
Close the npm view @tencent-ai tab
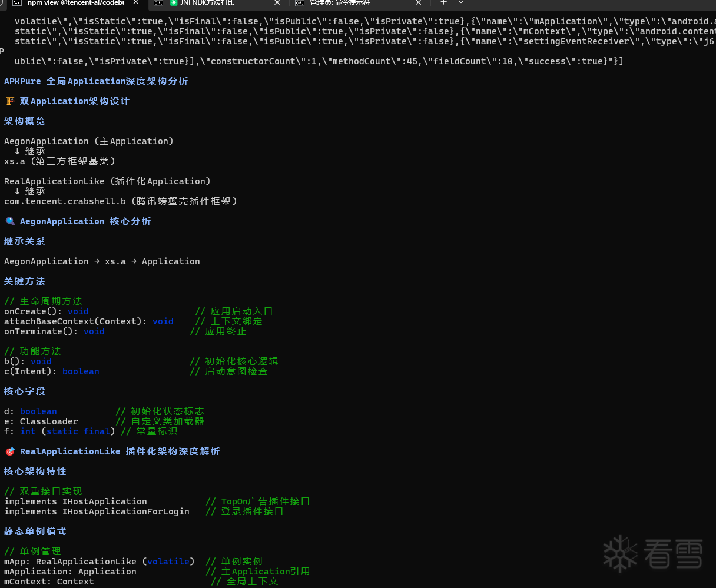pyautogui.click(x=135, y=3)
